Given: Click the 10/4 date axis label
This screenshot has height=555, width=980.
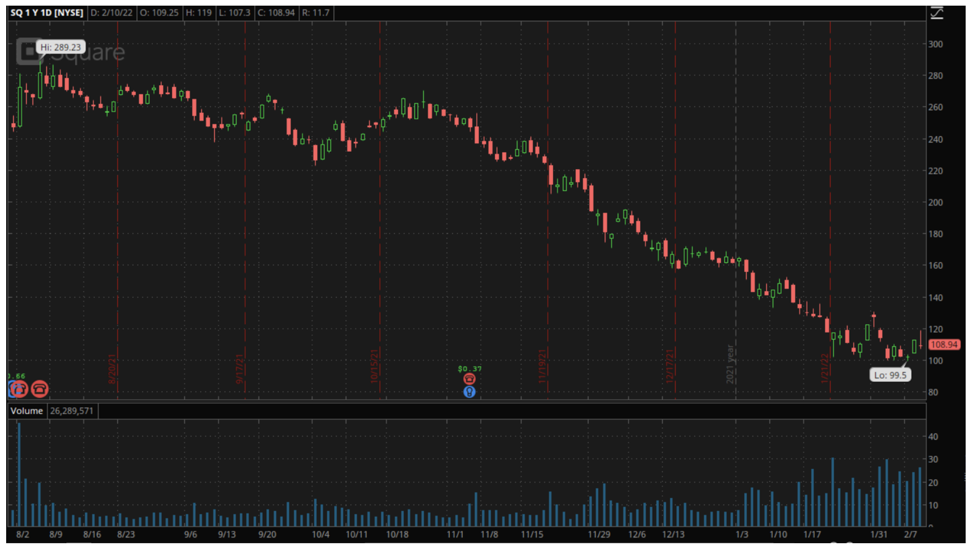Looking at the screenshot, I should [321, 534].
